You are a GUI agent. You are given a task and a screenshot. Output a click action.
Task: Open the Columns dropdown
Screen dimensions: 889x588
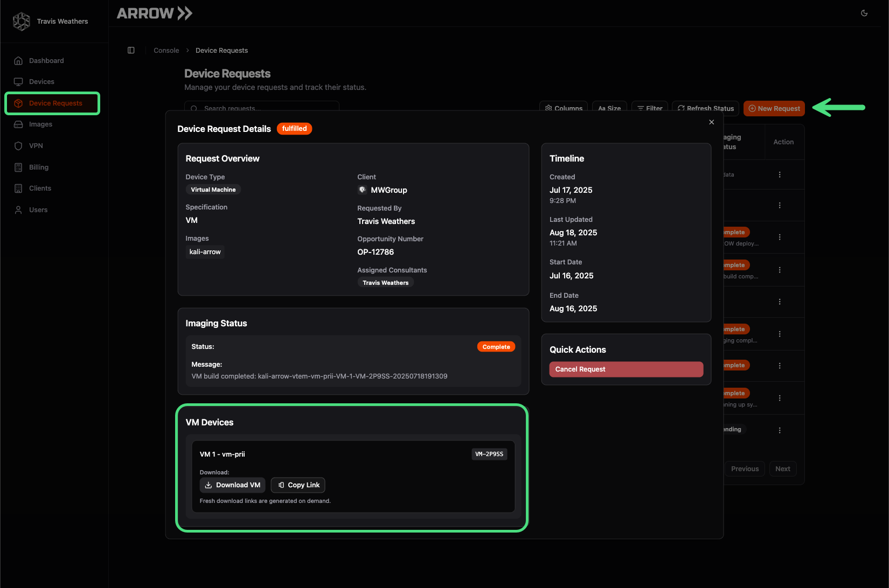[x=563, y=108]
